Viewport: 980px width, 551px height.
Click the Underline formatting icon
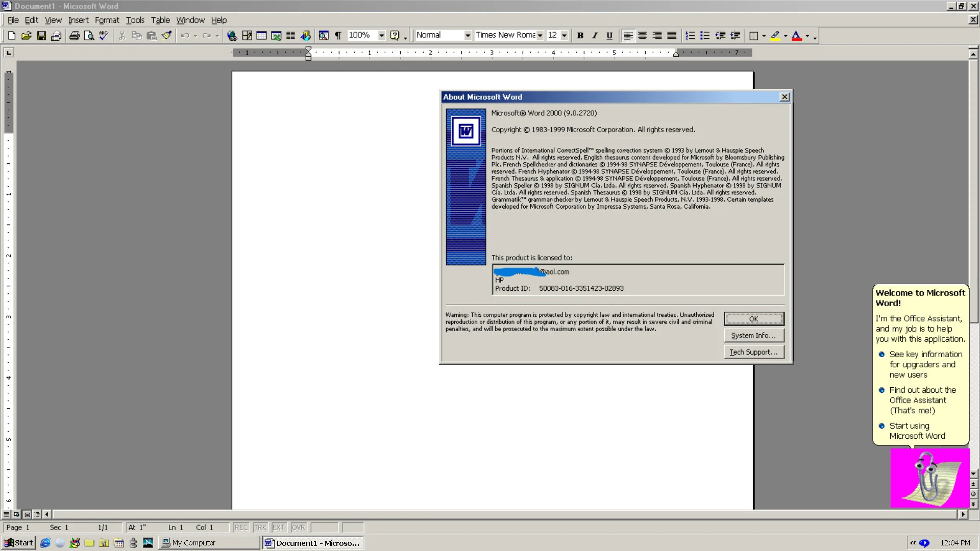pyautogui.click(x=609, y=35)
